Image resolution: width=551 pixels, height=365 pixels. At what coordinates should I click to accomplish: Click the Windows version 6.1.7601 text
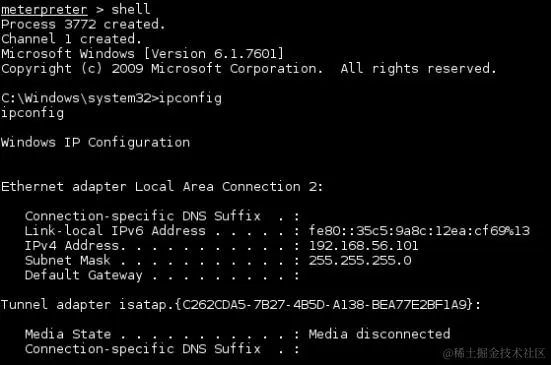pos(214,54)
